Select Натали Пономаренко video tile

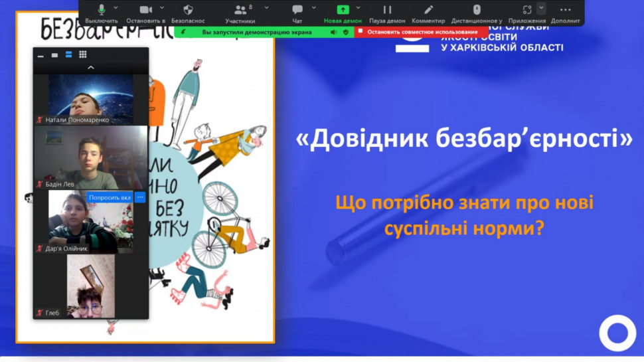point(91,100)
